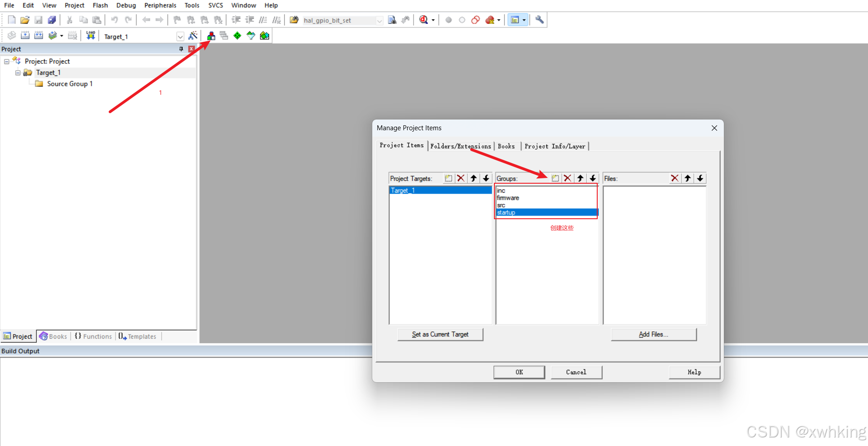Open Options for Target wand icon
The height and width of the screenshot is (446, 868).
click(193, 35)
